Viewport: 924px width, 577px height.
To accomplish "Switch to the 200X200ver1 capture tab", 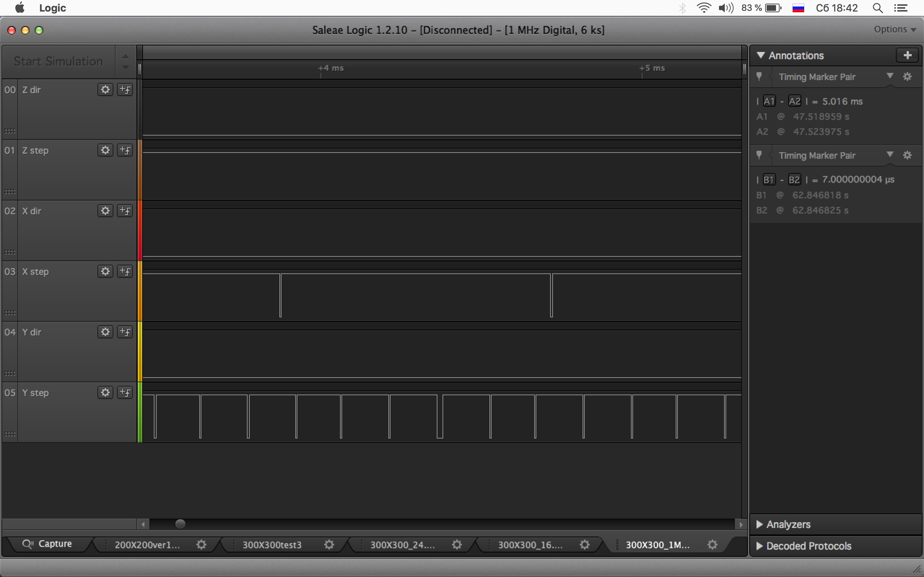I will (147, 545).
